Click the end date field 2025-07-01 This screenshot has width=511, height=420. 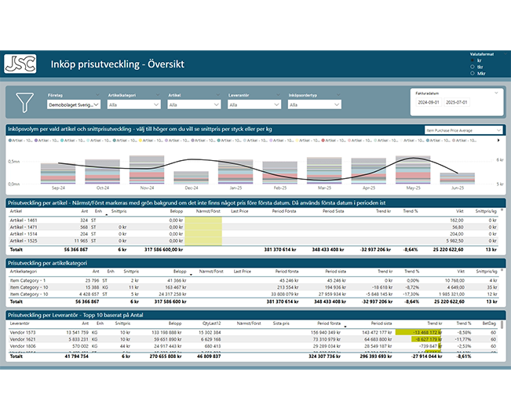click(457, 102)
